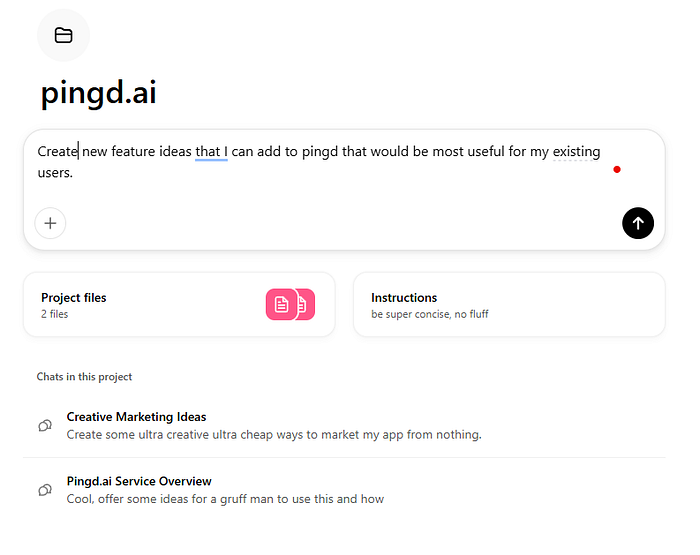Send the prompt with the arrow button
700x555 pixels.
[x=638, y=223]
